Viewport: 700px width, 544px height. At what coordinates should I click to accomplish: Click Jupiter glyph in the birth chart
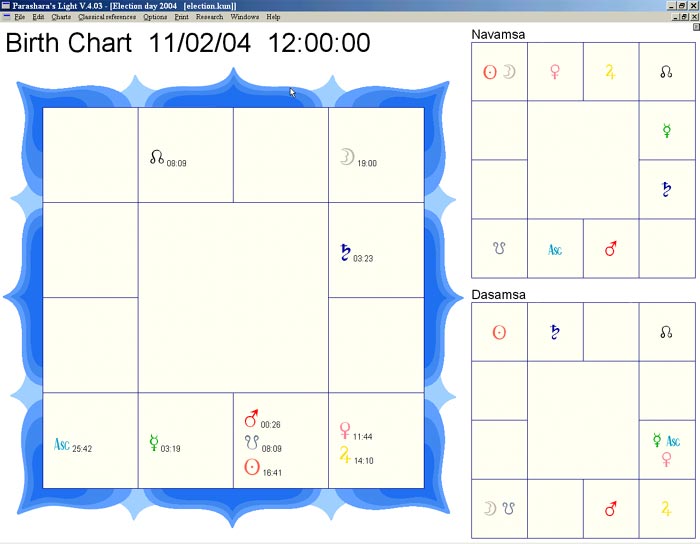(x=345, y=455)
